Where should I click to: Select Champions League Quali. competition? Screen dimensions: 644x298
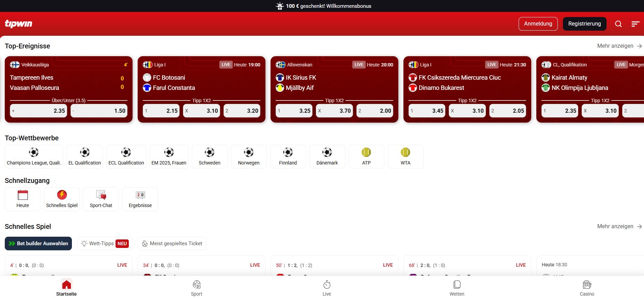coord(34,157)
